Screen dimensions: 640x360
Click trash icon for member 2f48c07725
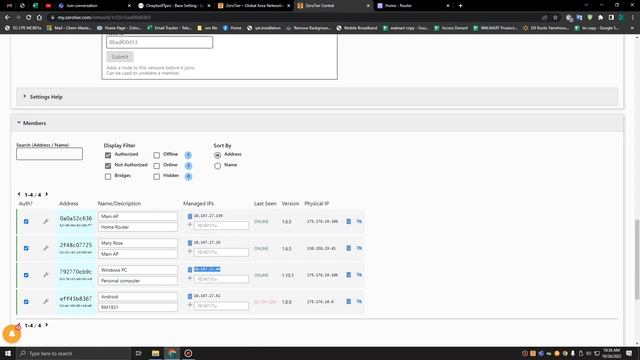pos(349,248)
